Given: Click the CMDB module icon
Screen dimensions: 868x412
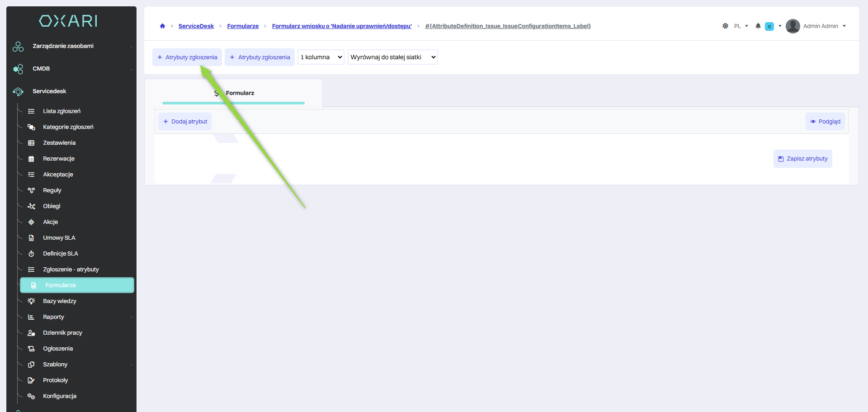Looking at the screenshot, I should click(18, 69).
